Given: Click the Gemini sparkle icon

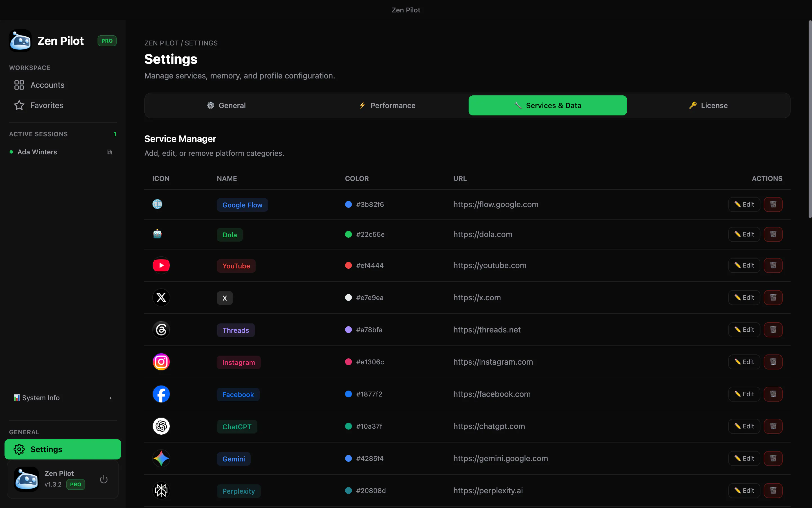Looking at the screenshot, I should coord(161,458).
